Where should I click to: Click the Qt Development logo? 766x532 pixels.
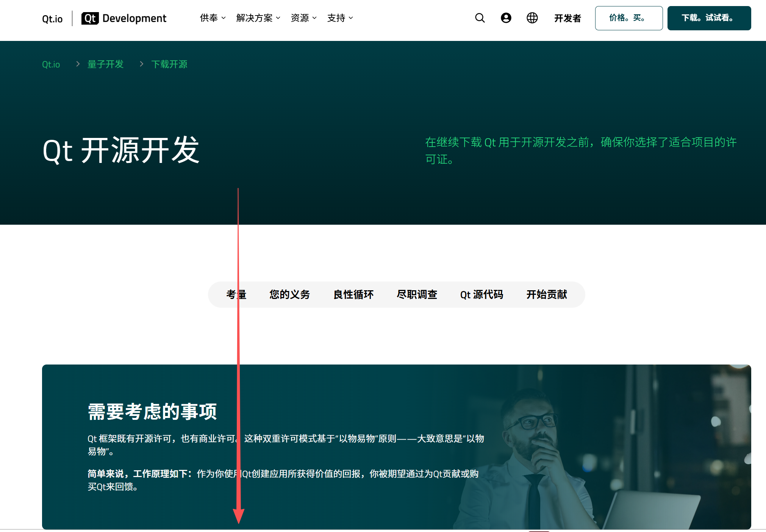pos(123,18)
